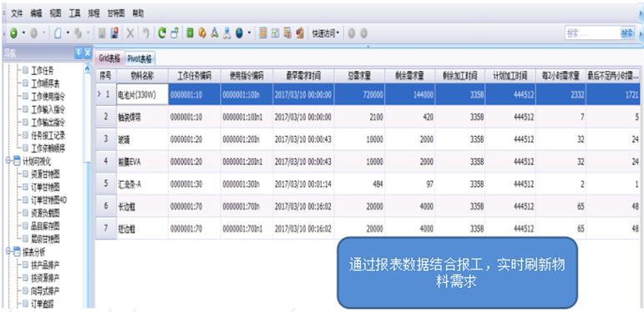Open the 快速访问 quick access dropdown
The width and height of the screenshot is (644, 312).
point(325,33)
